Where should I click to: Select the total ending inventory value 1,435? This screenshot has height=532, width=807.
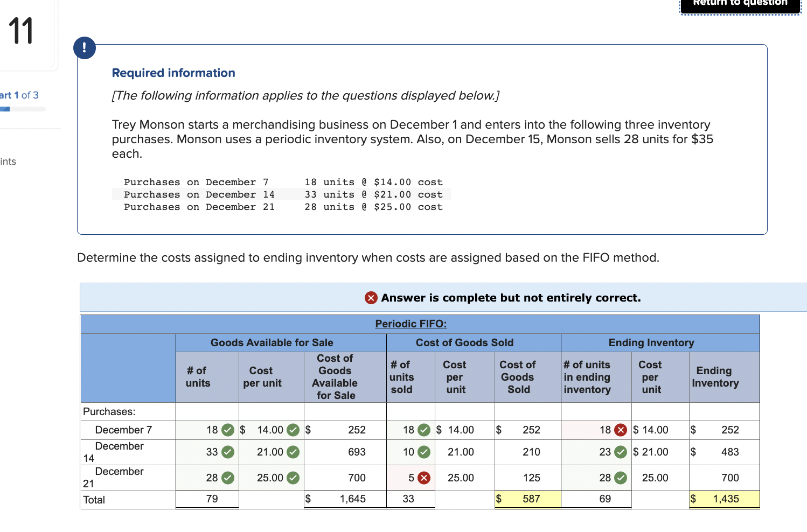[x=726, y=499]
